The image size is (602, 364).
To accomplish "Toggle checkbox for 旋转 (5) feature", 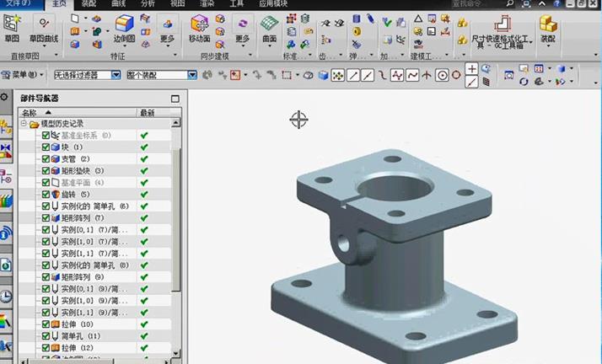I will [46, 194].
